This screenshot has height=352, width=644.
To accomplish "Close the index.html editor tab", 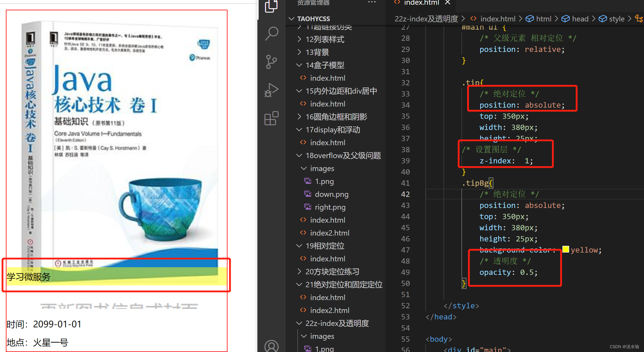I will (x=447, y=3).
